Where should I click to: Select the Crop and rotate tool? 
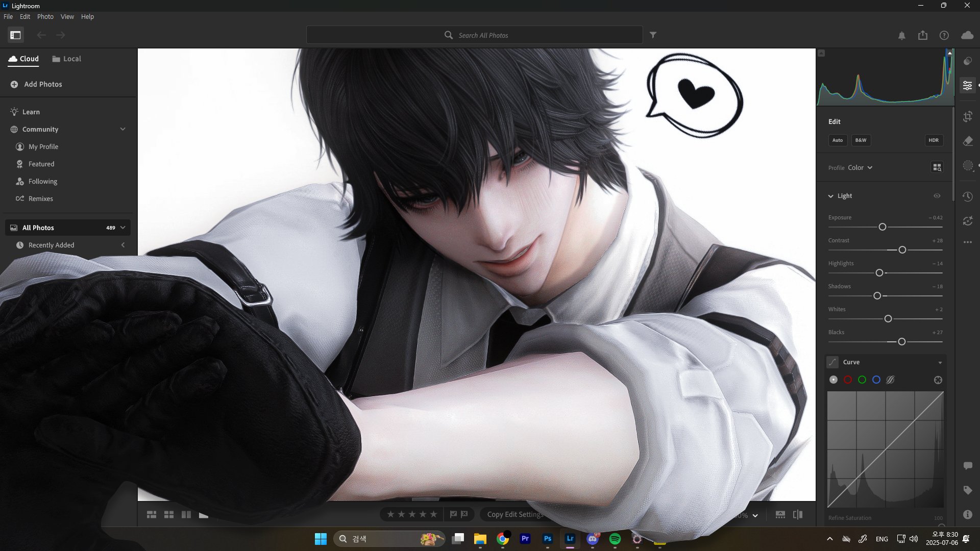(x=968, y=116)
